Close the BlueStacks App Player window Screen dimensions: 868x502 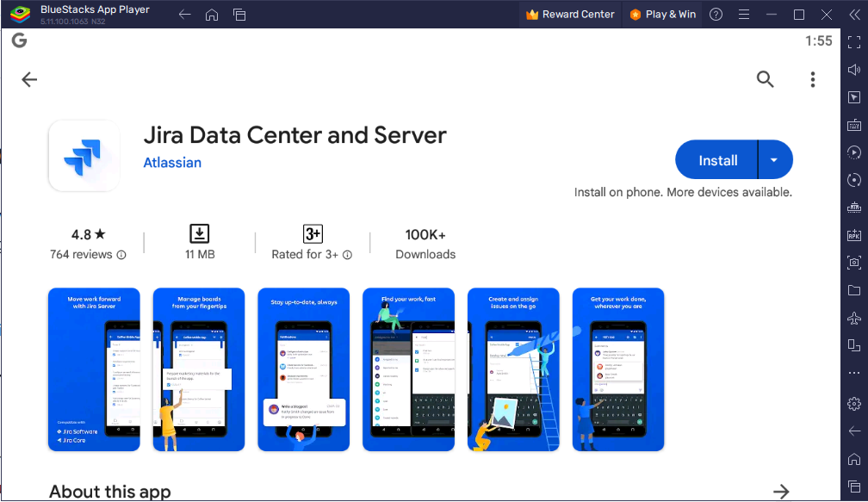(827, 15)
